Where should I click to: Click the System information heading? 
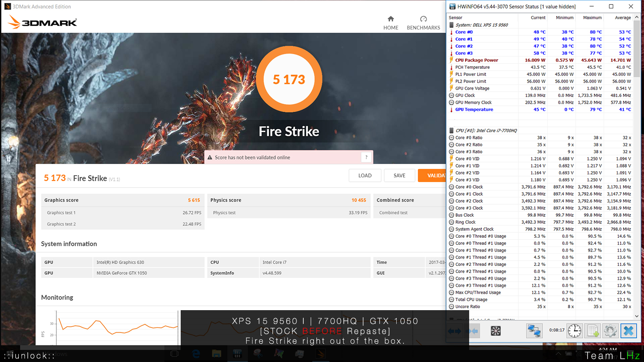(69, 244)
